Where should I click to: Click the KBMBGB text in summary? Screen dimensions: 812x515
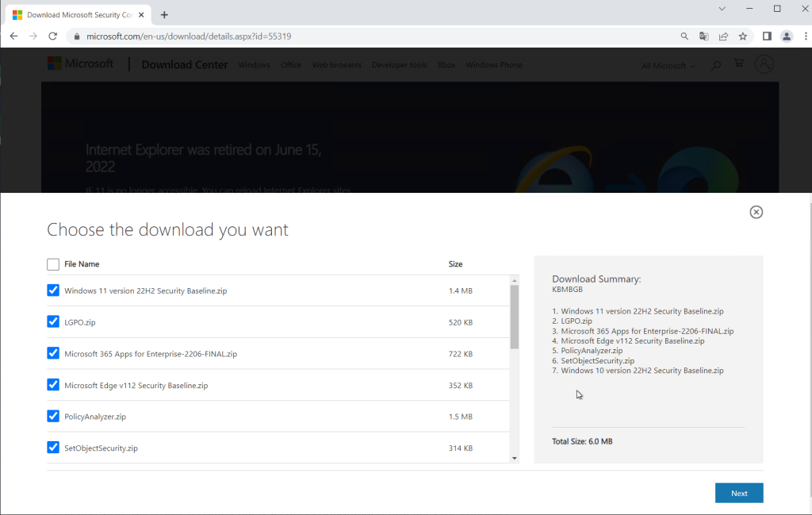coord(567,290)
